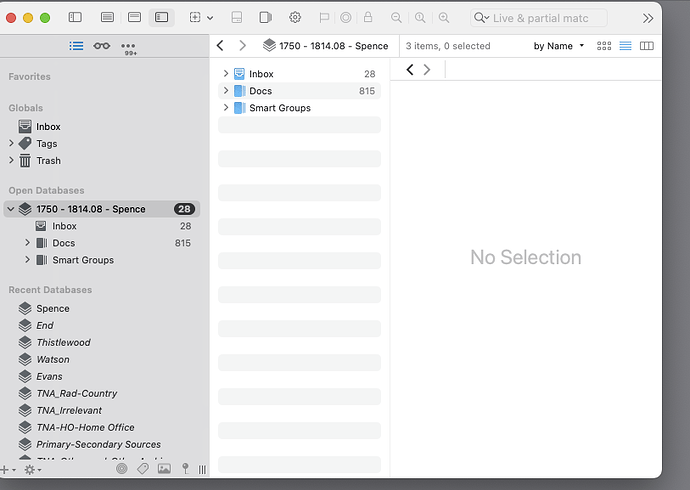Click the flag toolbar icon

click(324, 18)
